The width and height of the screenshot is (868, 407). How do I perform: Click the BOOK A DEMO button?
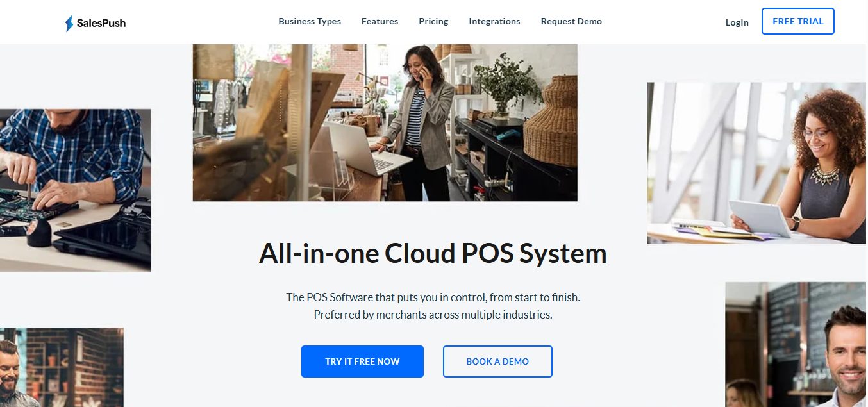[497, 361]
